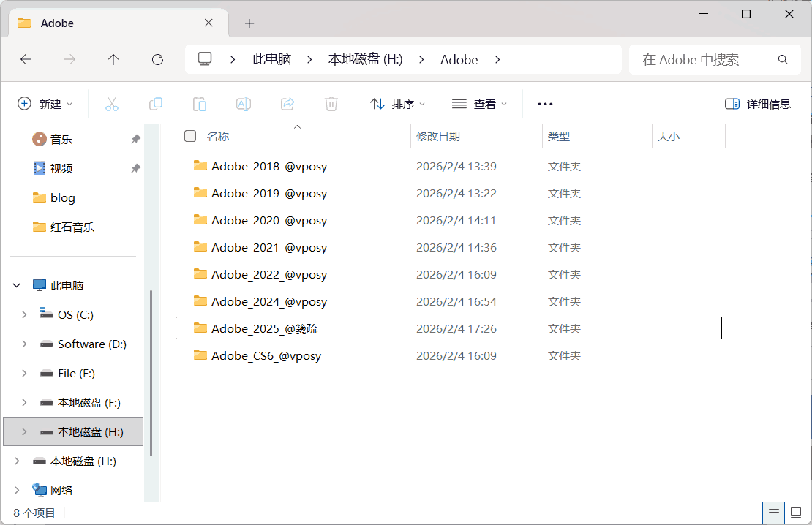Click the Delete icon in the toolbar

click(331, 104)
